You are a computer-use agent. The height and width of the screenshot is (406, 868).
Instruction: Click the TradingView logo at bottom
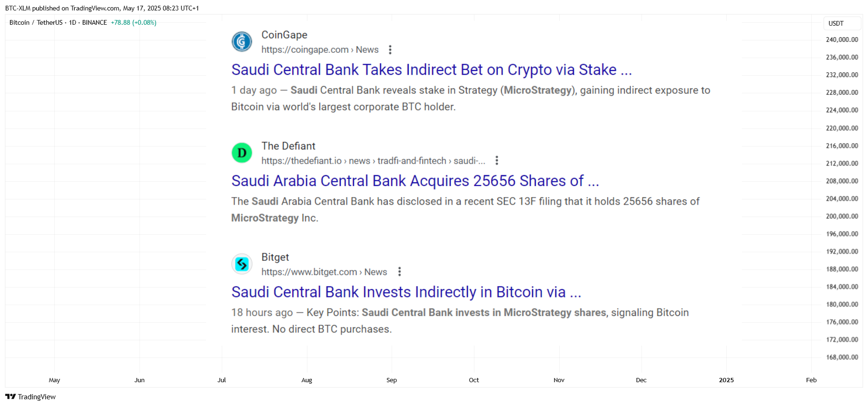(30, 396)
